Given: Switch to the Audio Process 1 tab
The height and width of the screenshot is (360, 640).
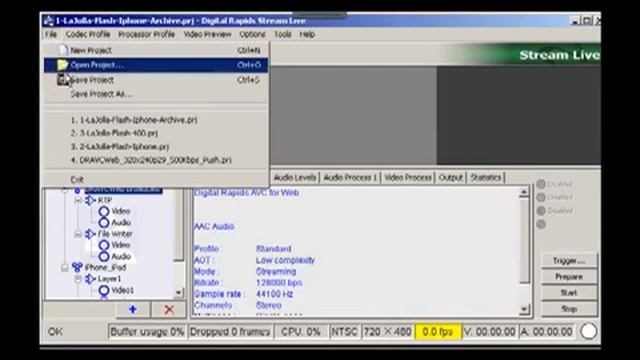Looking at the screenshot, I should [350, 178].
